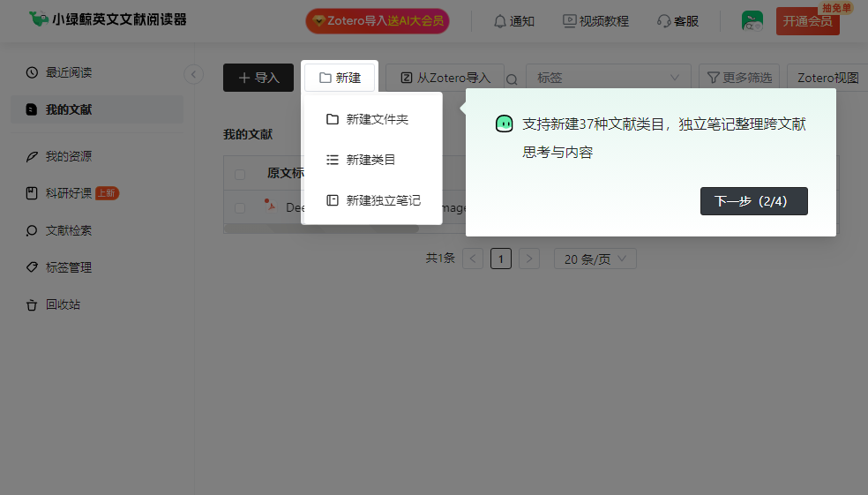868x495 pixels.
Task: Click the 原文标 column header
Action: click(285, 173)
